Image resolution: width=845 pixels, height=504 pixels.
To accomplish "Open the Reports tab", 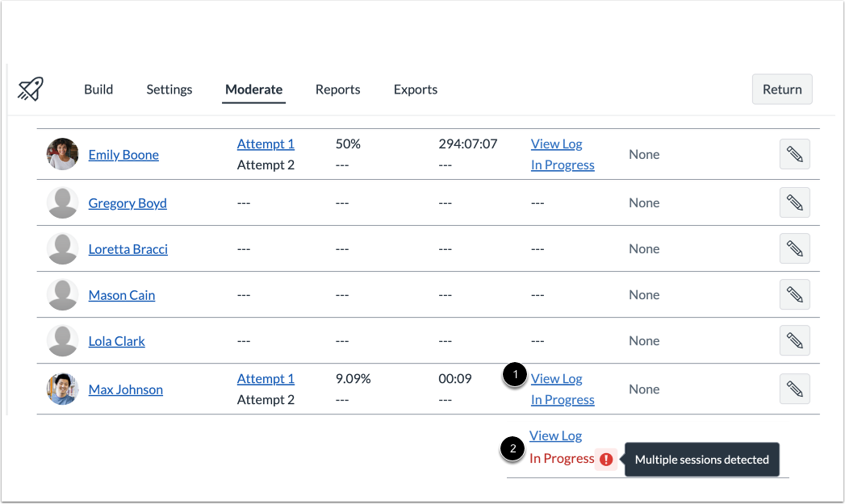I will pyautogui.click(x=338, y=90).
